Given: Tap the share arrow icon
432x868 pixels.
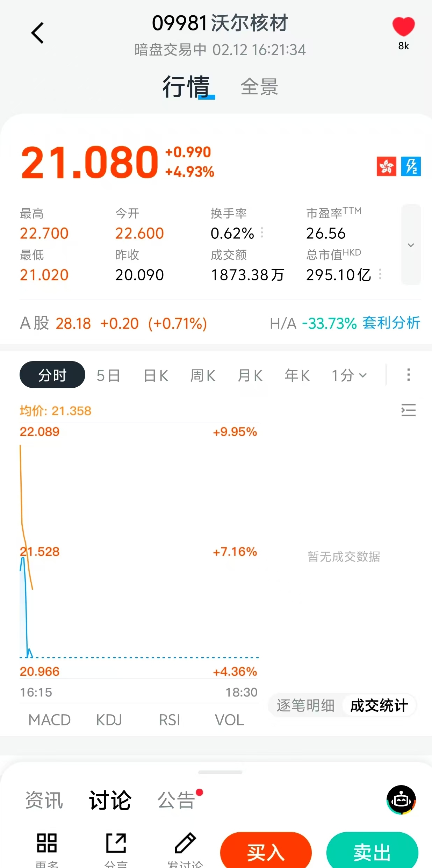Looking at the screenshot, I should (116, 843).
